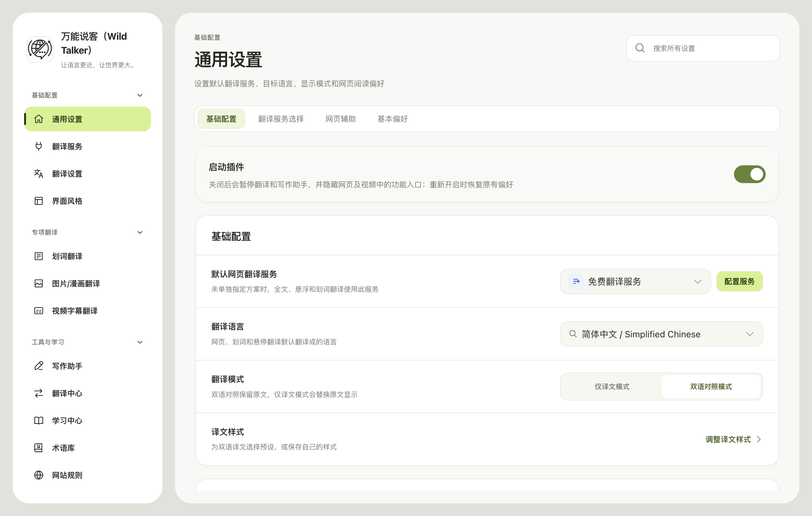
Task: Click the magnifier icon in the settings search
Action: coord(640,48)
